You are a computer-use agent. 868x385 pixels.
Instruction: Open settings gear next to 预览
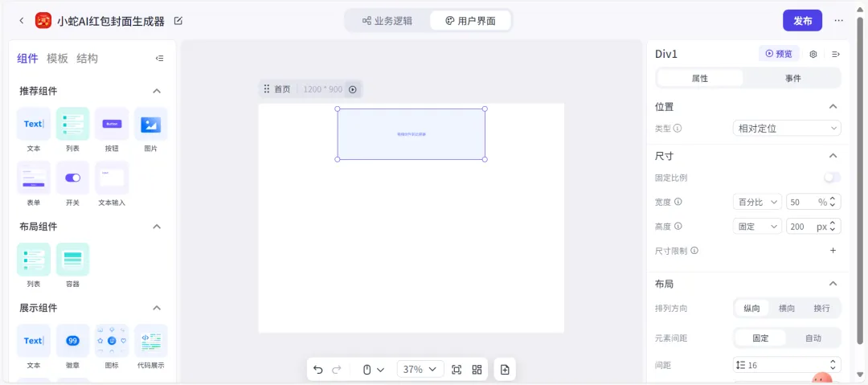click(x=813, y=54)
